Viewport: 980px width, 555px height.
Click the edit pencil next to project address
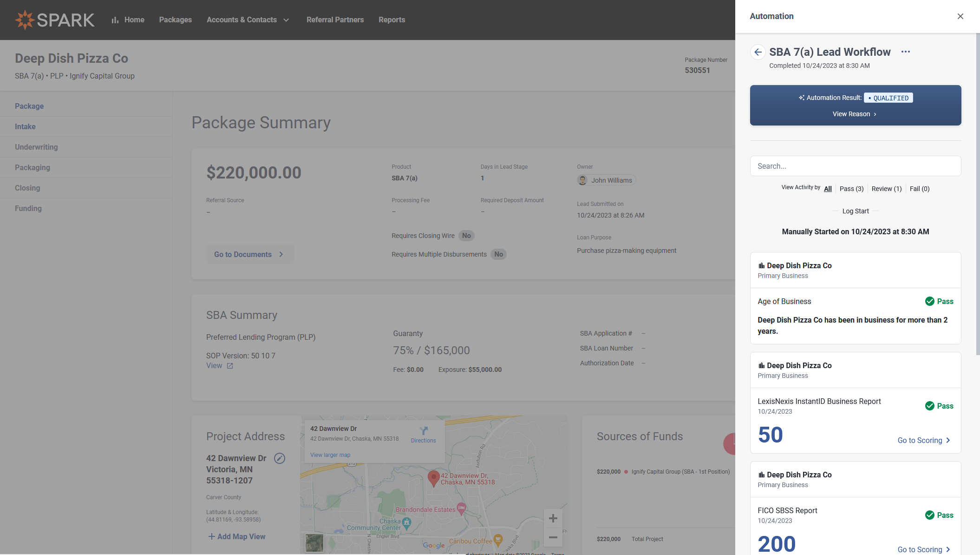[x=280, y=458]
